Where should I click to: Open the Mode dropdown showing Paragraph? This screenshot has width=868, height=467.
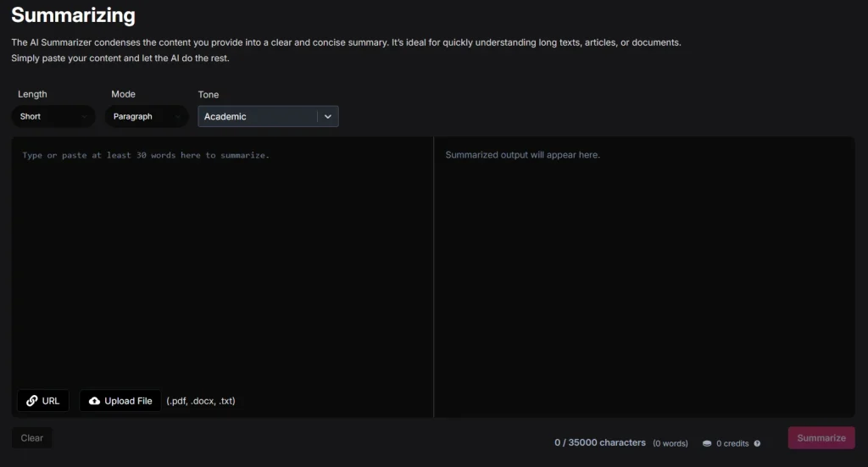coord(147,116)
